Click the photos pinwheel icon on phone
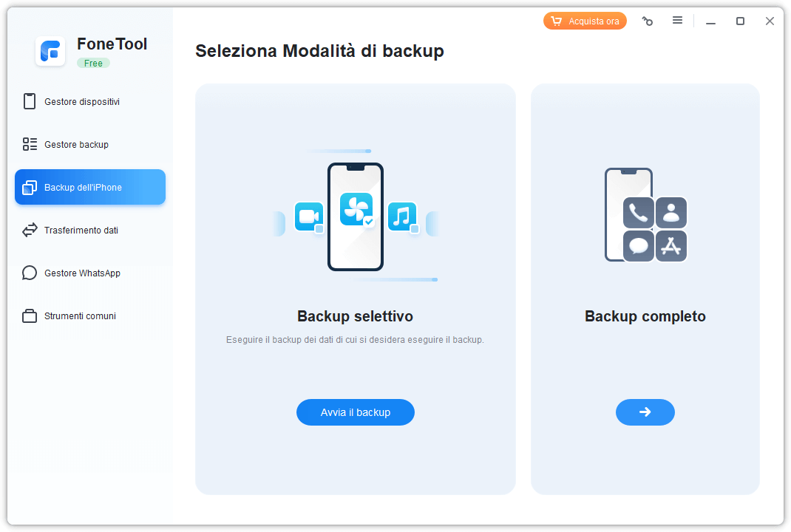This screenshot has height=532, width=791. click(356, 208)
